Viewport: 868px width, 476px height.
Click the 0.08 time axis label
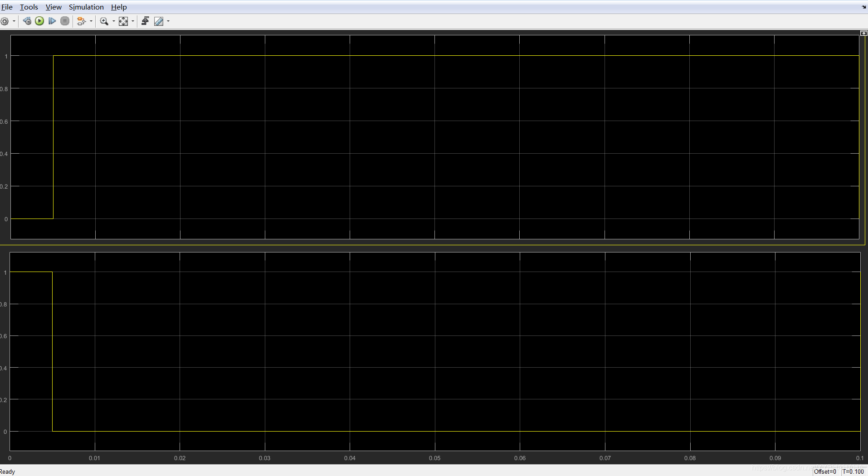(x=690, y=458)
